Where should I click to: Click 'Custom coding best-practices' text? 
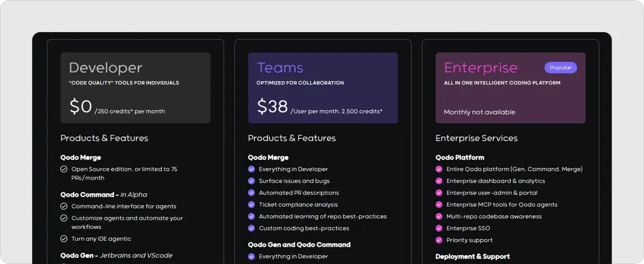(x=304, y=228)
